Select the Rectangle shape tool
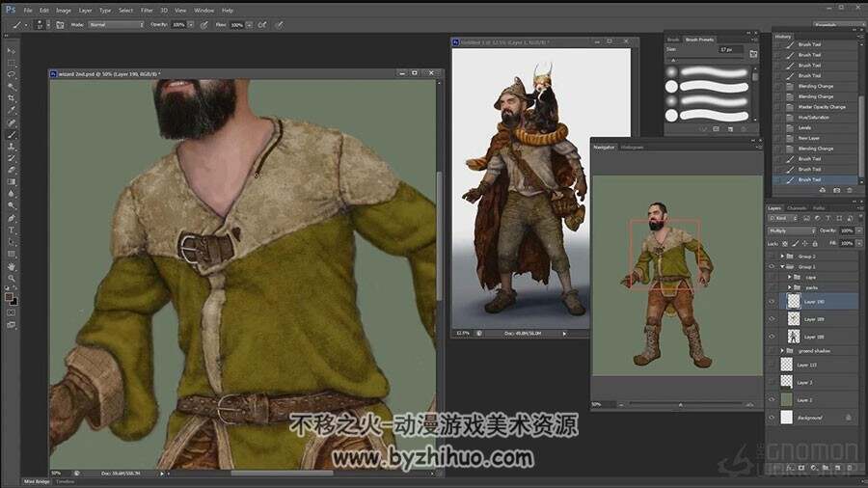The height and width of the screenshot is (488, 868). coord(11,254)
